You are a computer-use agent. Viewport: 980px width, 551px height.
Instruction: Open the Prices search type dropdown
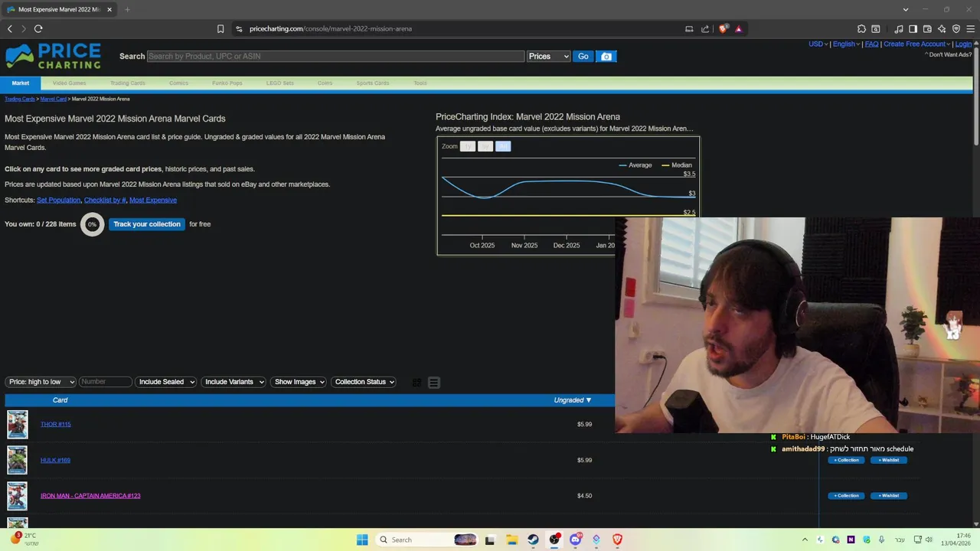tap(549, 57)
